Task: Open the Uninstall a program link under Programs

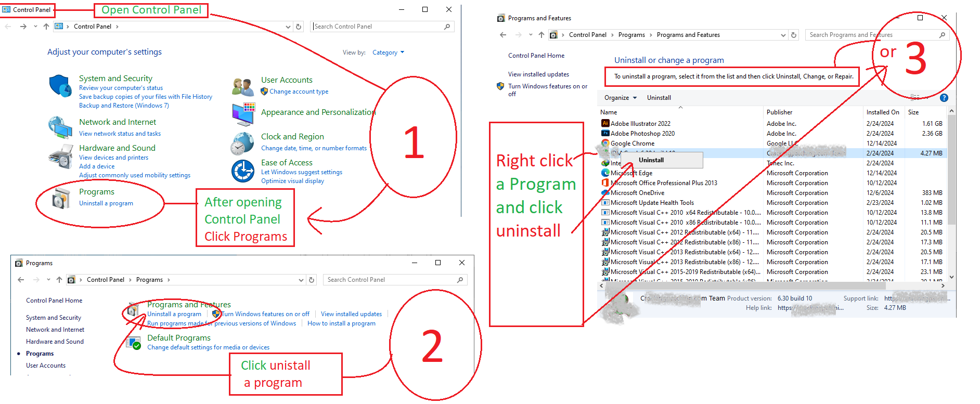Action: click(106, 203)
